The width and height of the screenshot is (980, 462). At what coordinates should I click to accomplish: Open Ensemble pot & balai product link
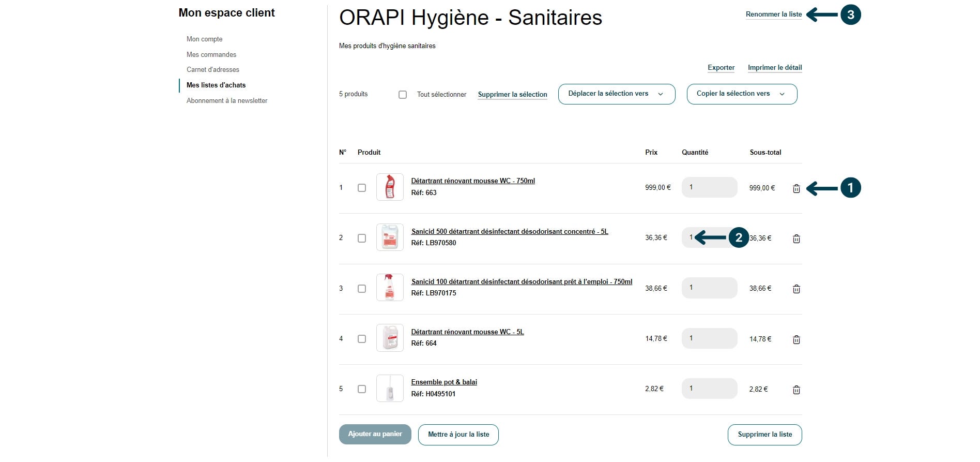[x=444, y=382]
